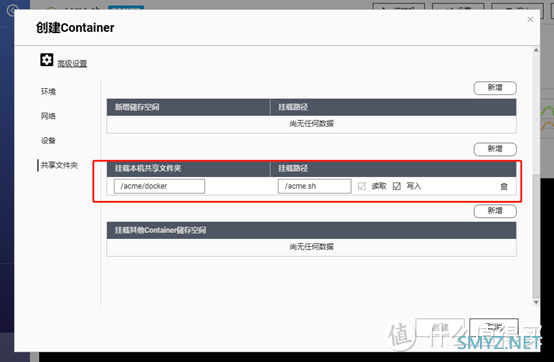The image size is (554, 362).
Task: Toggle the 写入 (write) checkbox
Action: 396,186
